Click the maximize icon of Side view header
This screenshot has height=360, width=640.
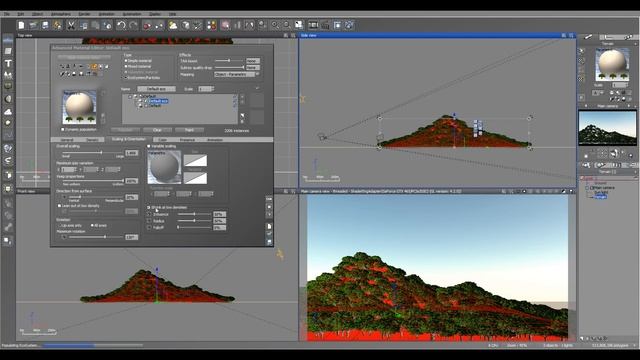(x=571, y=36)
